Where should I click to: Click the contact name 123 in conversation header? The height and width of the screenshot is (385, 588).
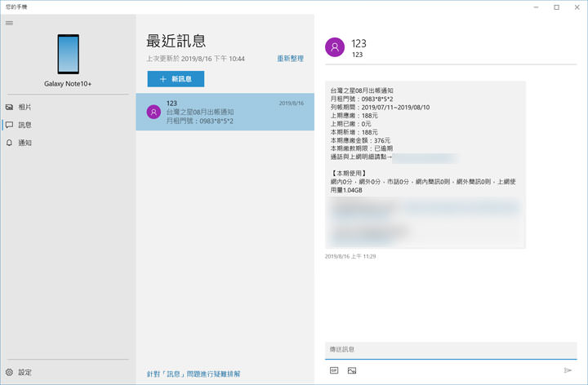click(359, 43)
